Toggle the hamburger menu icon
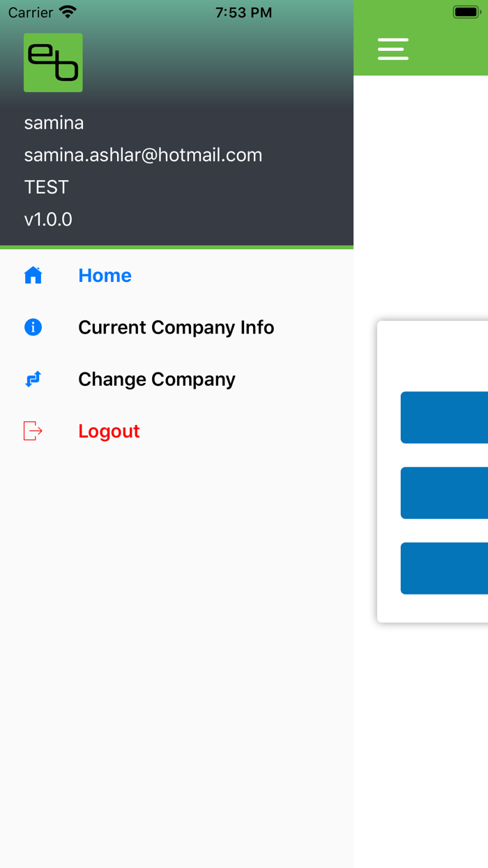This screenshot has height=868, width=488. click(x=393, y=49)
